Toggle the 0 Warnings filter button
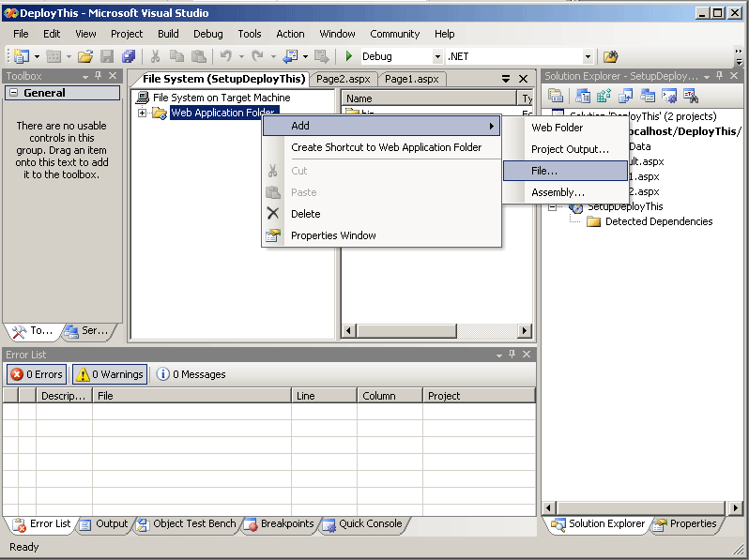The image size is (749, 560). coord(110,374)
